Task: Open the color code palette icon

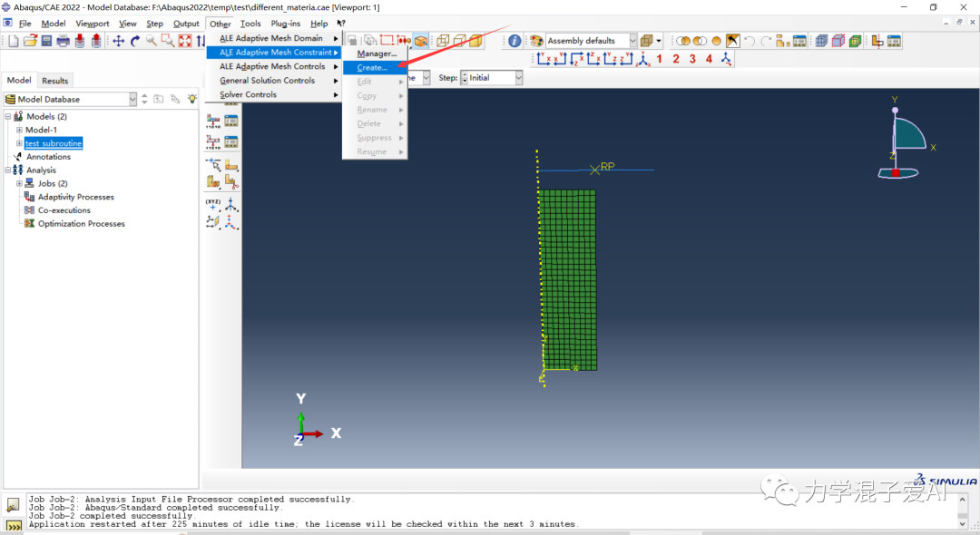Action: [x=536, y=41]
